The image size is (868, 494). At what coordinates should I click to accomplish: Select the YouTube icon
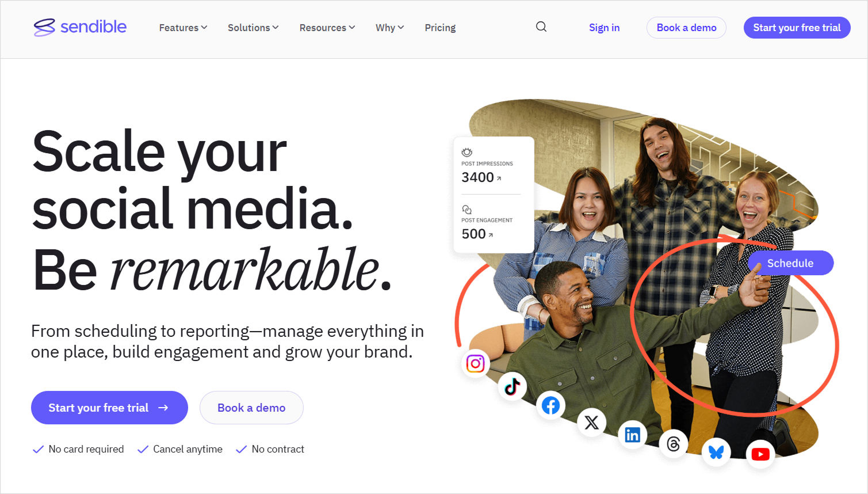[760, 454]
